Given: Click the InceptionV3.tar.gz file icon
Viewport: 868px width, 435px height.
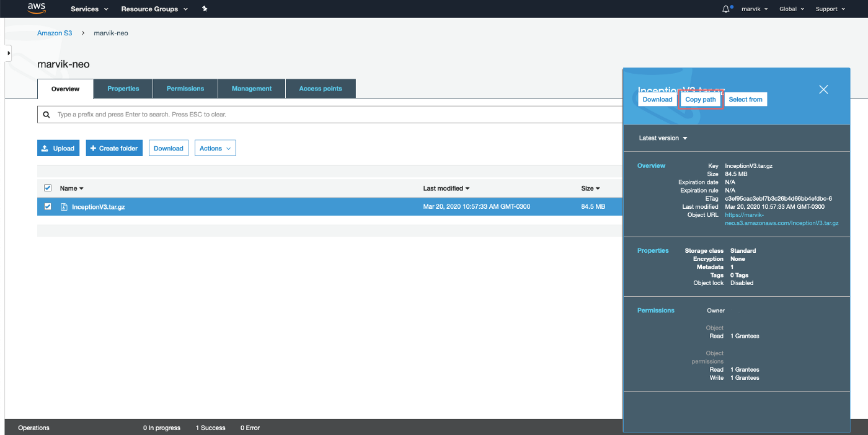Looking at the screenshot, I should [64, 207].
